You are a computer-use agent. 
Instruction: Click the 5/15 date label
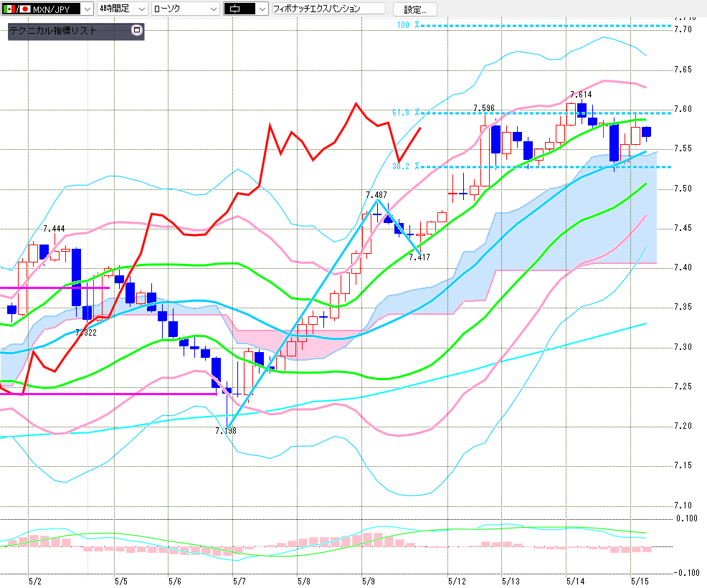point(640,582)
